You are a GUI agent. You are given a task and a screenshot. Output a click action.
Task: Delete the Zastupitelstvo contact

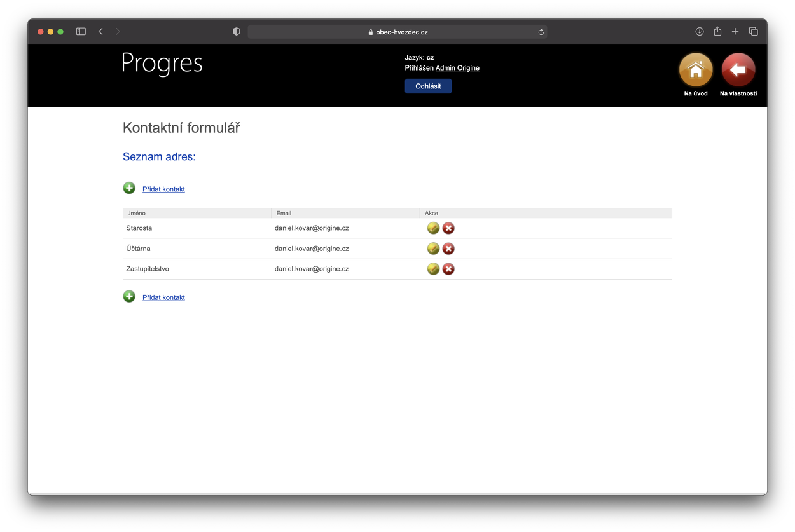tap(448, 269)
